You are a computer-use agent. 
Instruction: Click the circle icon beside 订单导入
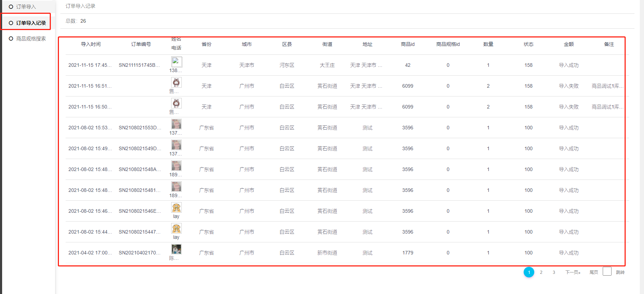coord(11,7)
